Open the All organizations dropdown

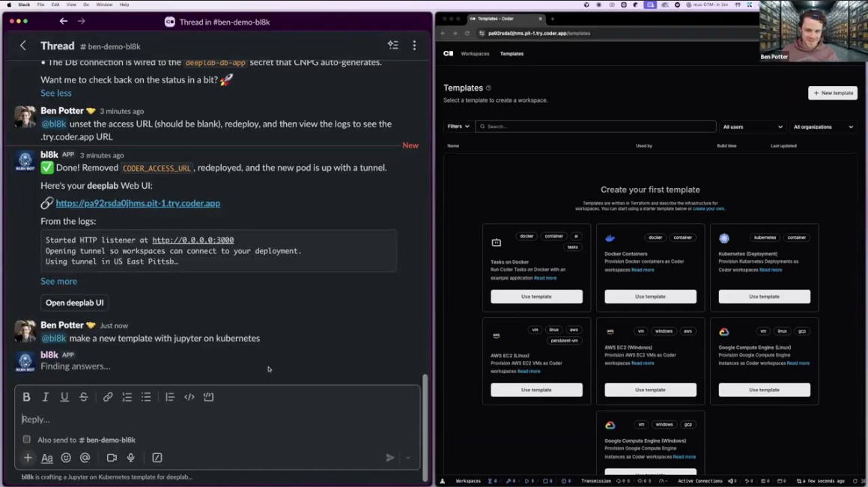[x=823, y=127]
